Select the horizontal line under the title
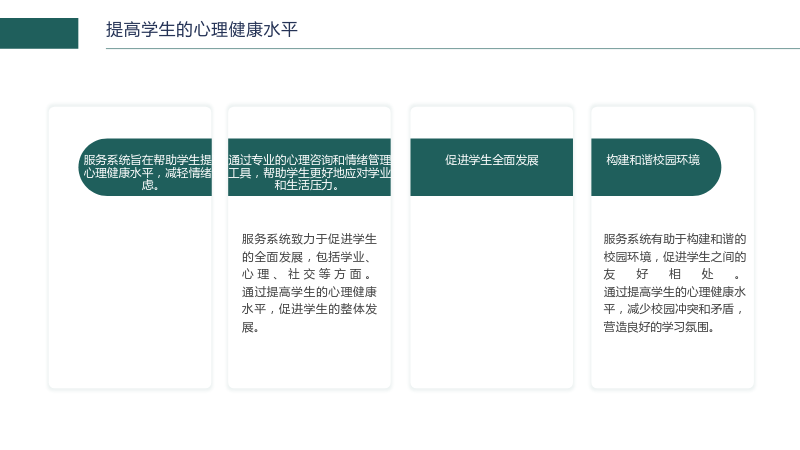 click(453, 48)
